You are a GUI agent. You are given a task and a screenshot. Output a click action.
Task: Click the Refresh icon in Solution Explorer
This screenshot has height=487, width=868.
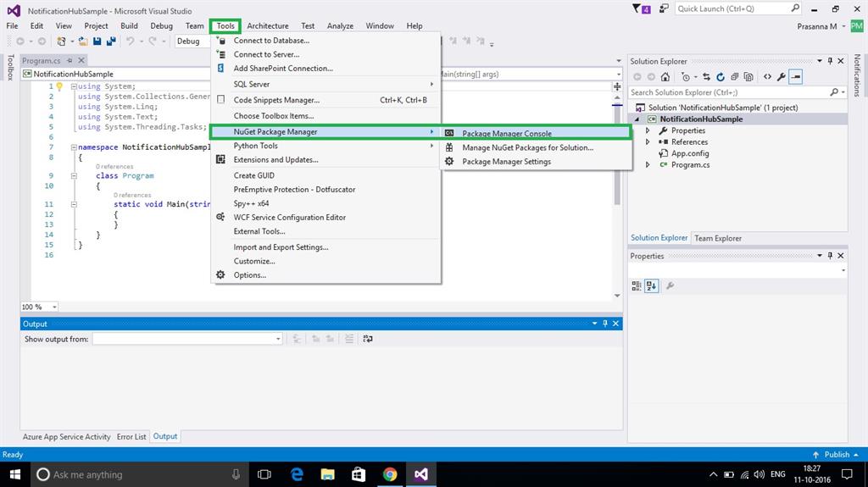[x=721, y=77]
